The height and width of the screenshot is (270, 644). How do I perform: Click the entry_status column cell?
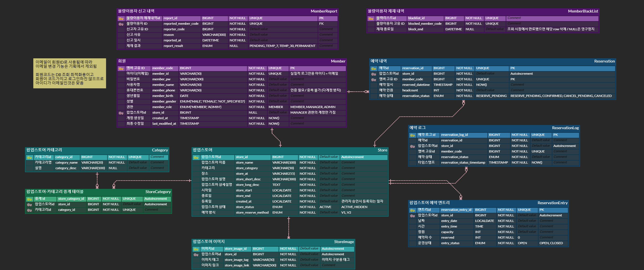point(457,243)
